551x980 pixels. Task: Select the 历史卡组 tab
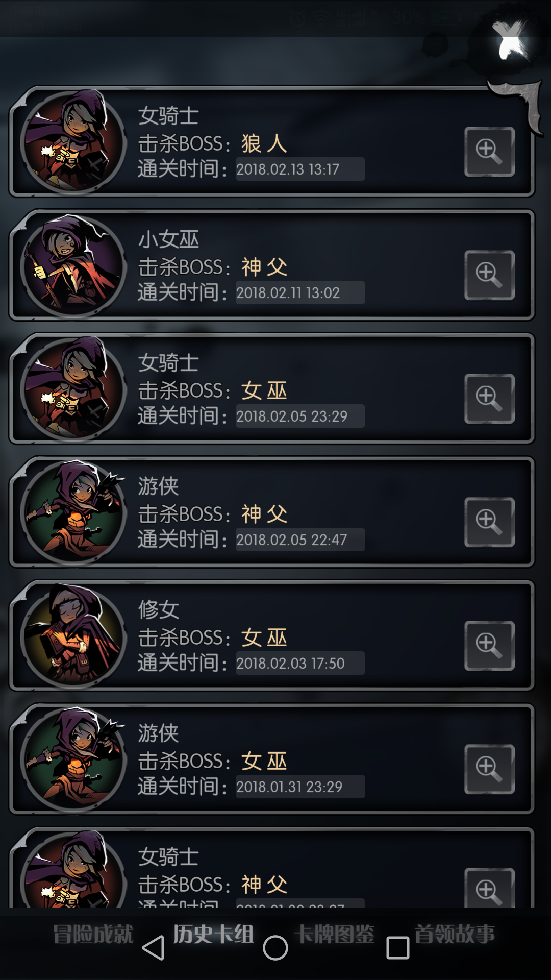[213, 934]
